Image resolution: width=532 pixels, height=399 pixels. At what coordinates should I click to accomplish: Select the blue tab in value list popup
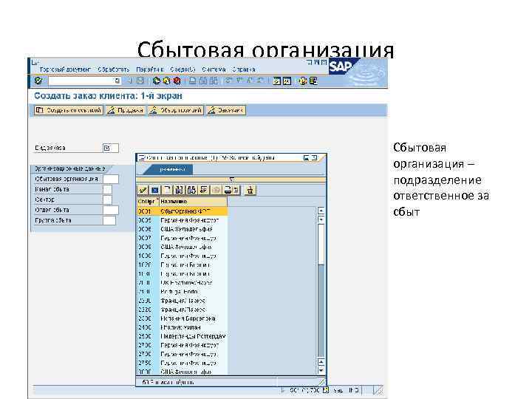168,169
